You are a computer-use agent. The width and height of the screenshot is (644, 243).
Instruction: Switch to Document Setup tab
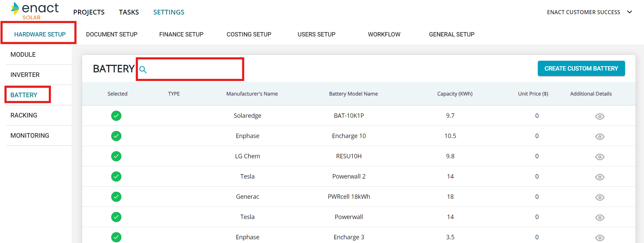[112, 34]
